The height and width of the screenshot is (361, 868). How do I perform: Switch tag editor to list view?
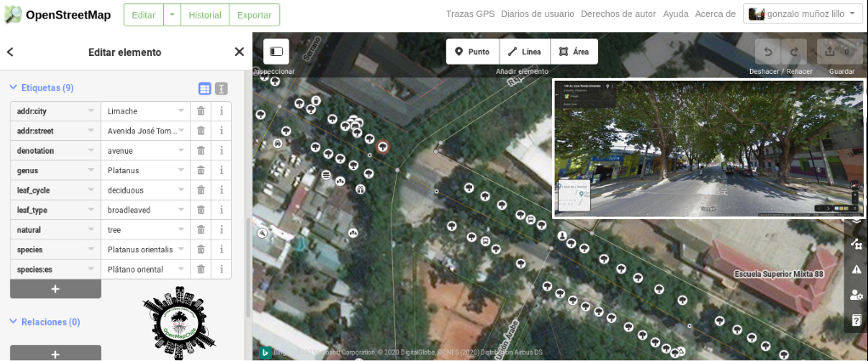(205, 88)
